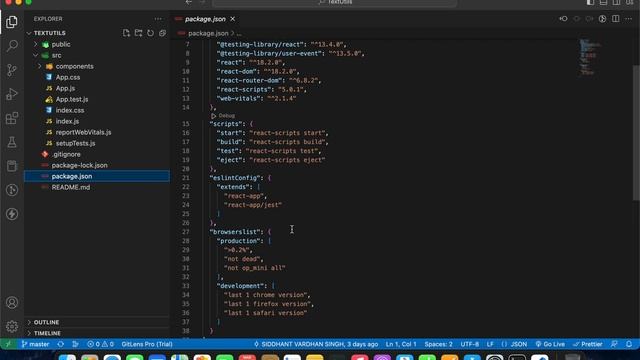Click GitLens Pro (Trial) status item

[147, 344]
